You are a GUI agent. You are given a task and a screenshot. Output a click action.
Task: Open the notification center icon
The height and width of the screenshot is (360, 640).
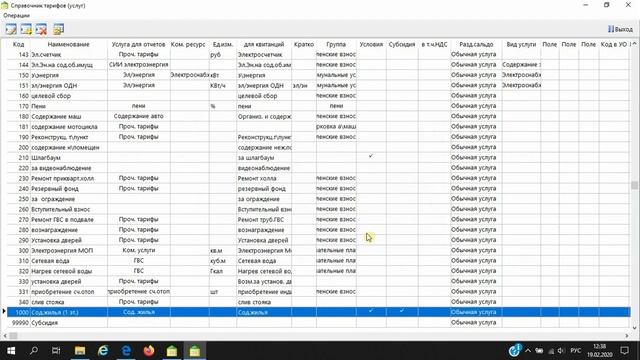pos(624,351)
